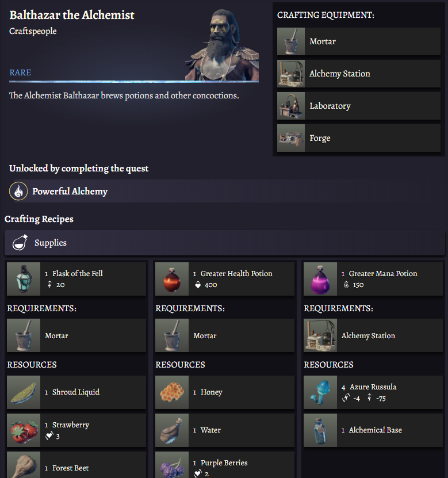Click the Shroud Liquid resource row
The width and height of the screenshot is (448, 478).
[76, 392]
